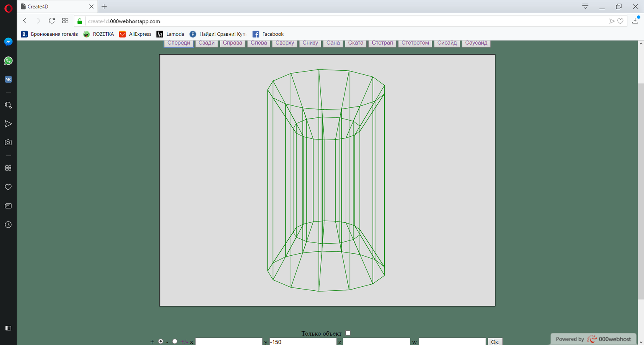Image resolution: width=644 pixels, height=345 pixels.
Task: Open a new tab with plus button
Action: (x=104, y=6)
